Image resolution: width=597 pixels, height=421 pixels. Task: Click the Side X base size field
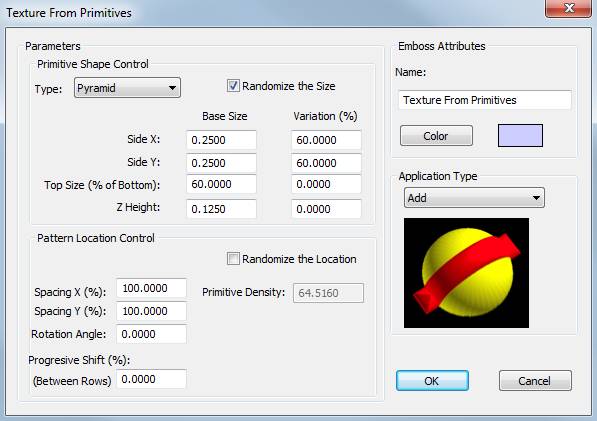[x=221, y=140]
